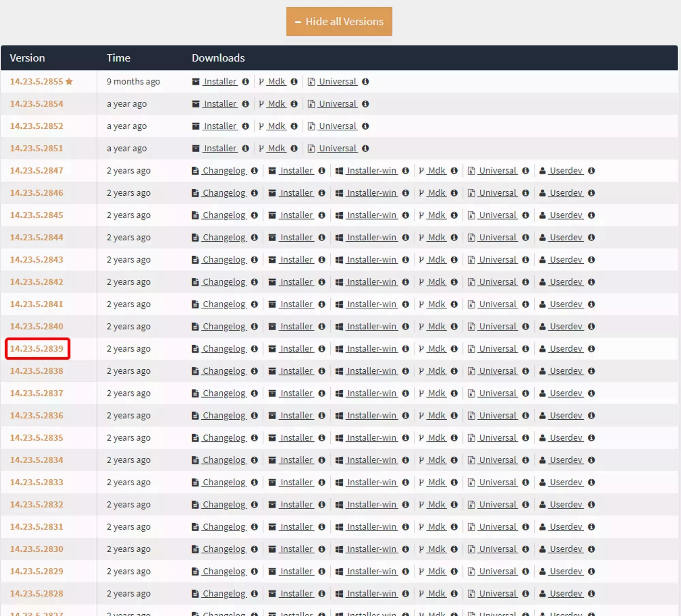This screenshot has height=616, width=681.
Task: Open Changelog for version 14.23.5.2846
Action: tap(224, 193)
